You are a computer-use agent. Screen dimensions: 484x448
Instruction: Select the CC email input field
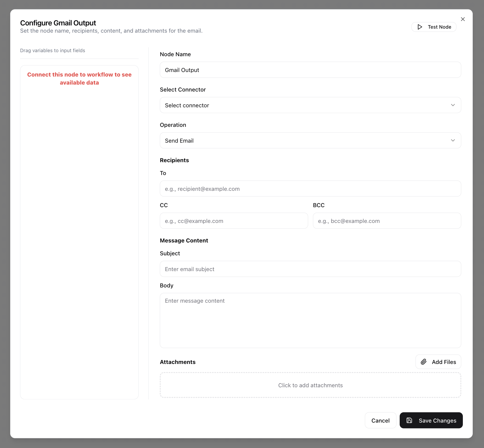coord(234,221)
